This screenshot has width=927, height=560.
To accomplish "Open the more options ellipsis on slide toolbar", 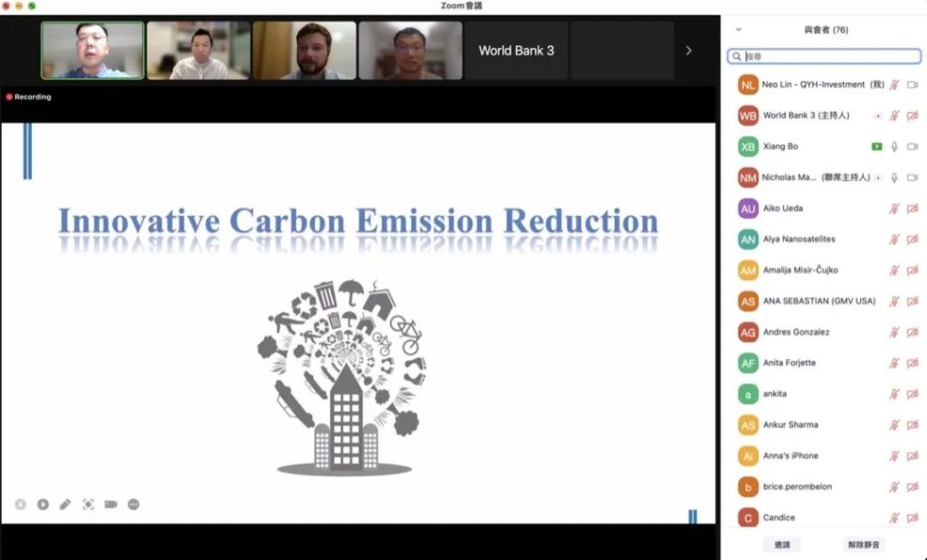I will click(x=133, y=504).
